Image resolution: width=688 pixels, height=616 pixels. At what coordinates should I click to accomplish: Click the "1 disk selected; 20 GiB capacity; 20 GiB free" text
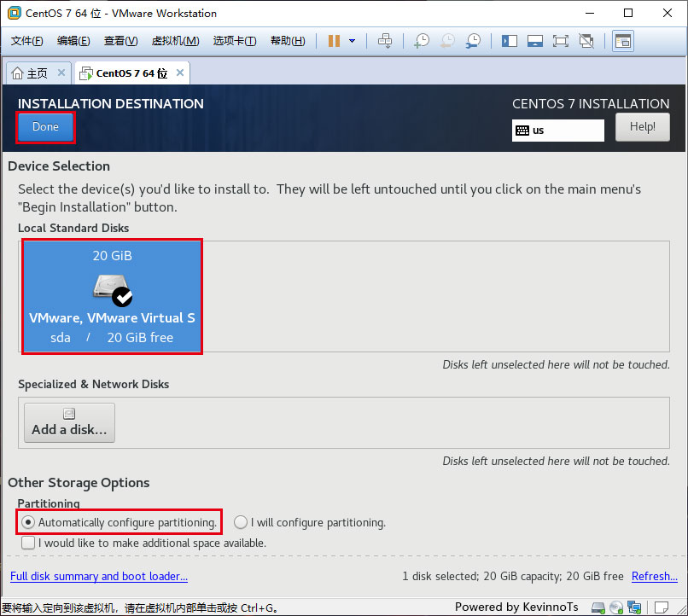click(x=512, y=576)
